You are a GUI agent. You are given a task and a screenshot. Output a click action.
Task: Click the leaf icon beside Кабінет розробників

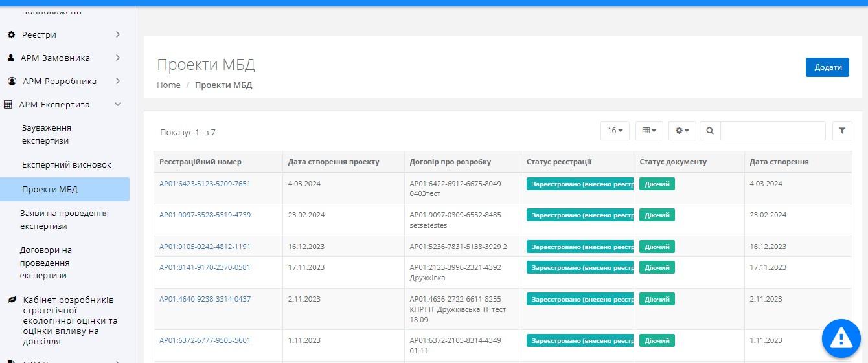click(11, 300)
